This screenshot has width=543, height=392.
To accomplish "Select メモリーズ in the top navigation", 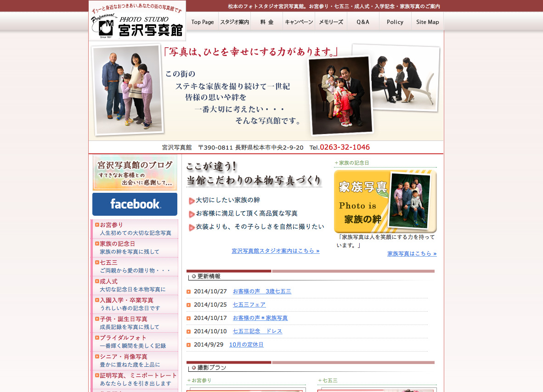I will (x=331, y=22).
